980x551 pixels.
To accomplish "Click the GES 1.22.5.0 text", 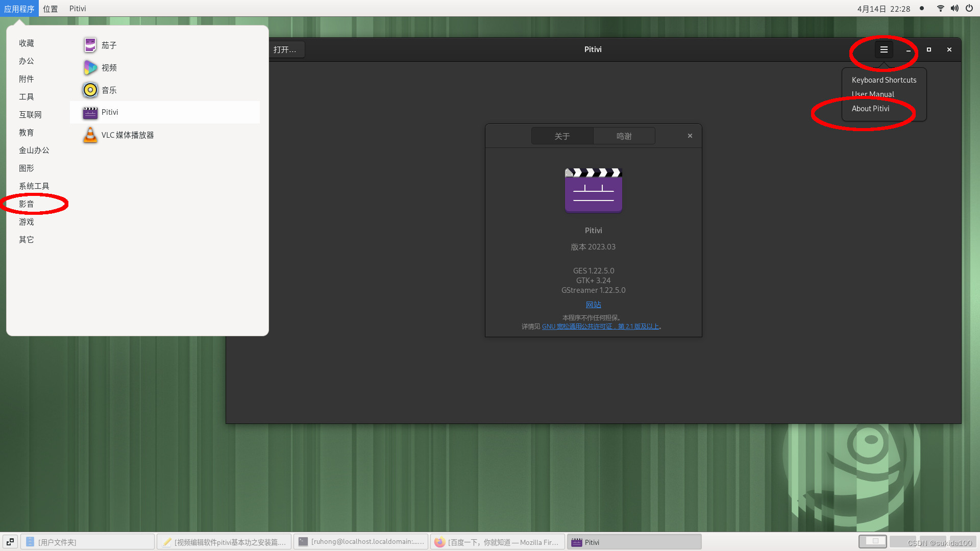I will 593,271.
